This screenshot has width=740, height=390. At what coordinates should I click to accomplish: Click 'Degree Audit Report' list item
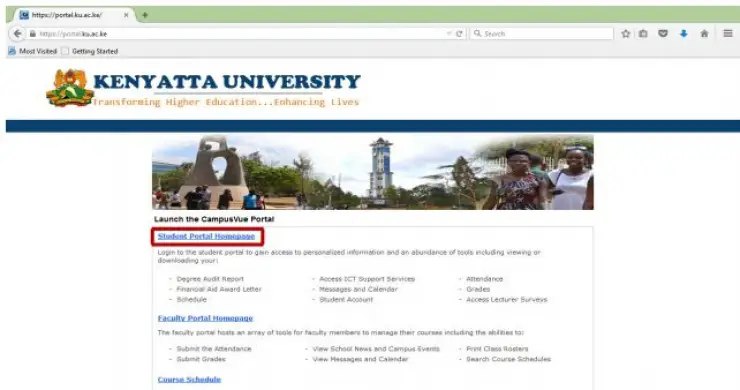(x=210, y=279)
